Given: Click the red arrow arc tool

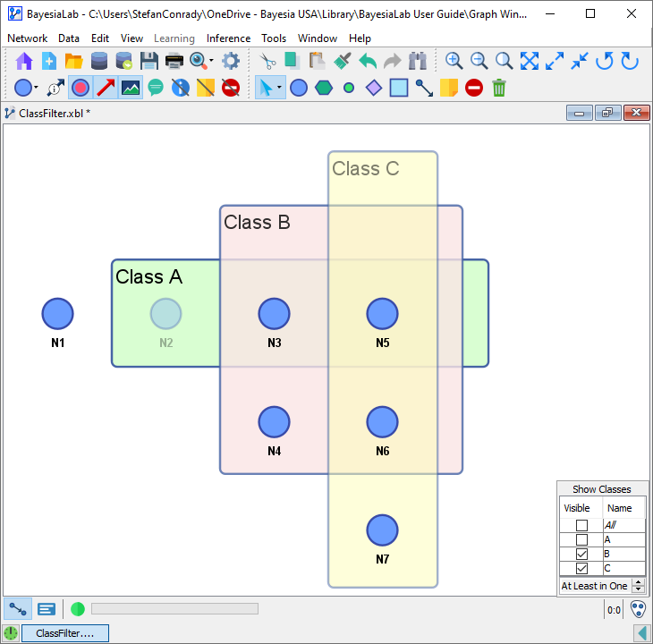Looking at the screenshot, I should pyautogui.click(x=106, y=88).
